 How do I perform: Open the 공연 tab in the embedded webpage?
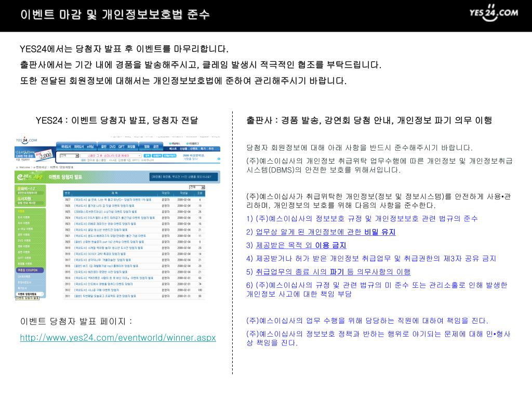coord(156,147)
